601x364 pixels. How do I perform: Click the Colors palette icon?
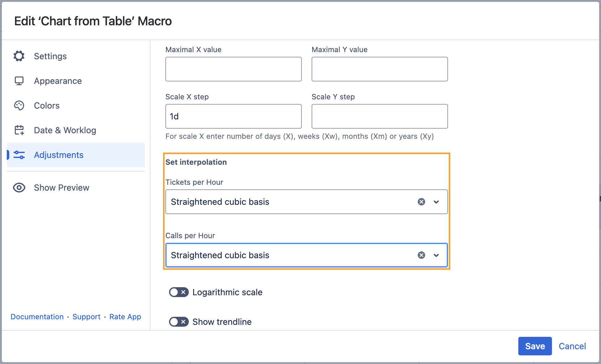[19, 105]
